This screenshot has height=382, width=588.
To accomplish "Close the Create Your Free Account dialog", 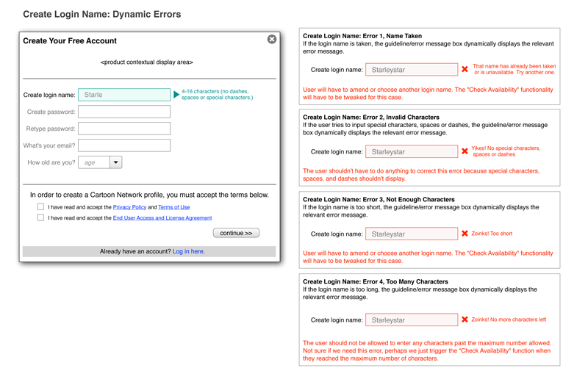I will click(x=272, y=39).
